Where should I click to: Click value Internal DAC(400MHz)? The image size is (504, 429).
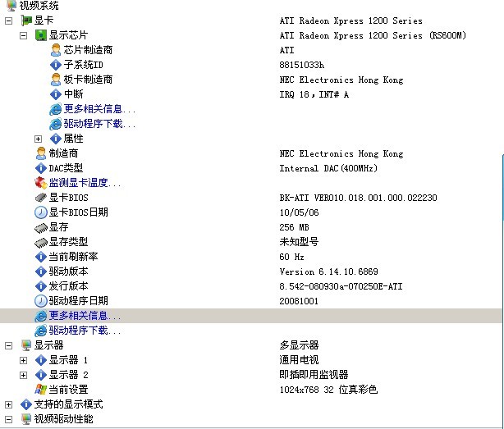pyautogui.click(x=328, y=168)
